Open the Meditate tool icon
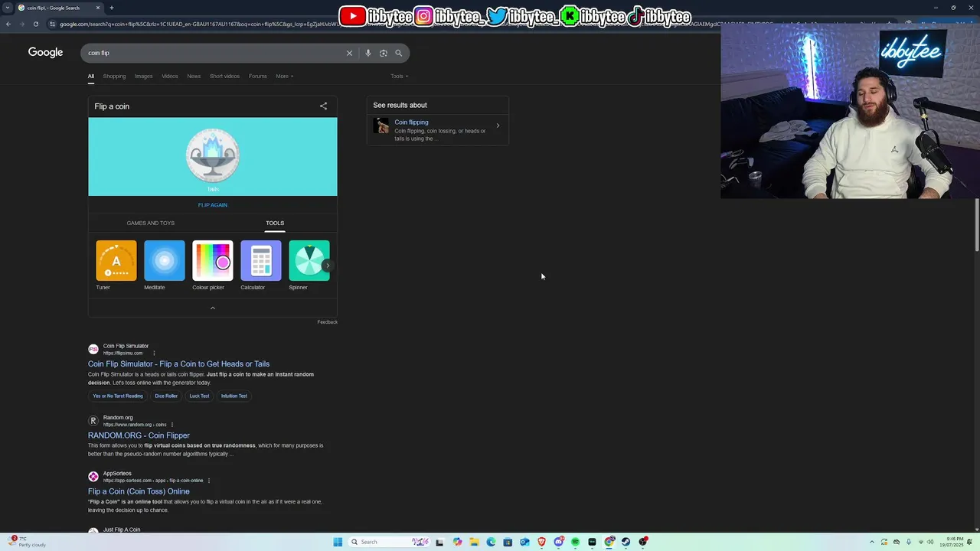Image resolution: width=980 pixels, height=551 pixels. point(165,261)
